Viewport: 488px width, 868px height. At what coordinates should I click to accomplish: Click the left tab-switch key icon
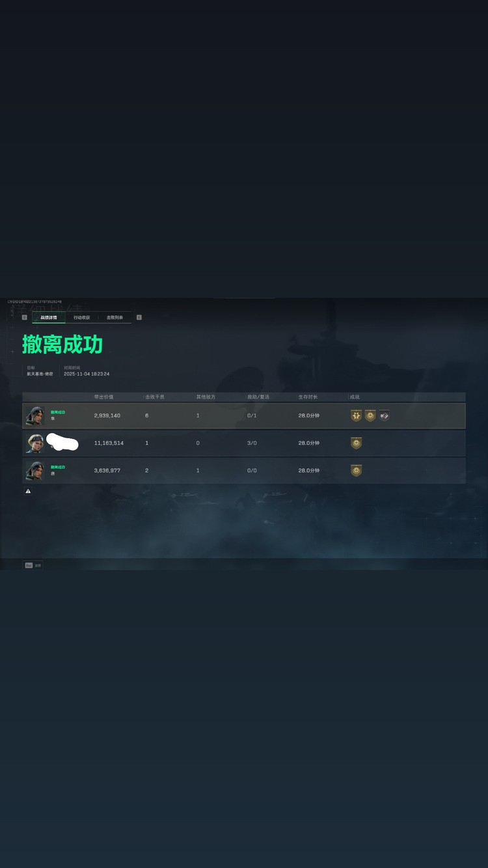click(x=25, y=317)
